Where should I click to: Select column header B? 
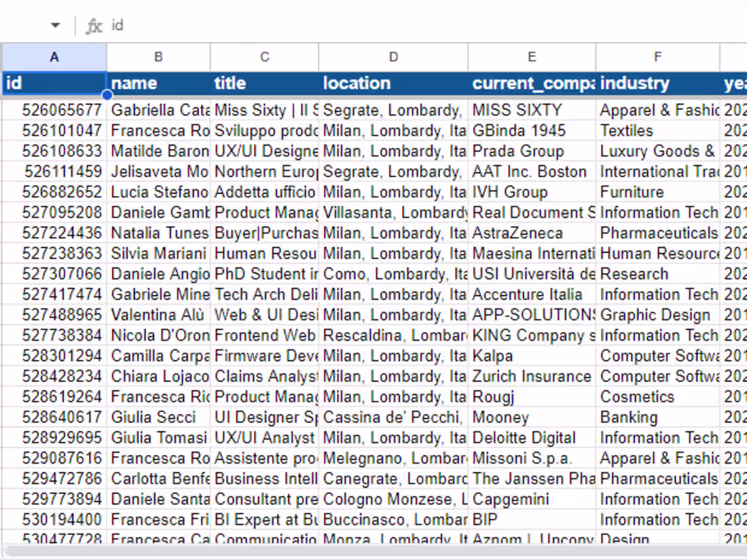point(158,57)
